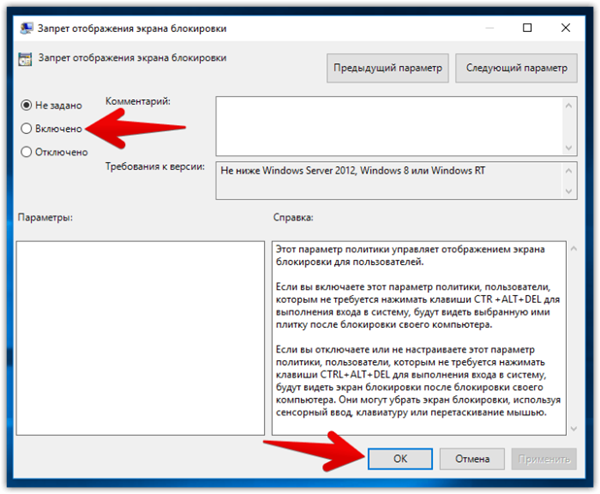
Task: Click the 'Справка:' label
Action: [293, 218]
